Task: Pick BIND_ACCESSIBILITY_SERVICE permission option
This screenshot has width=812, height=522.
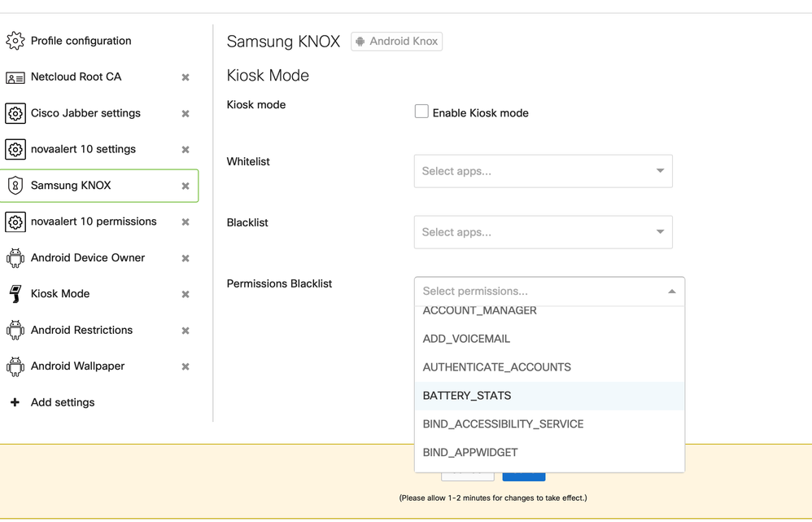Action: point(549,424)
